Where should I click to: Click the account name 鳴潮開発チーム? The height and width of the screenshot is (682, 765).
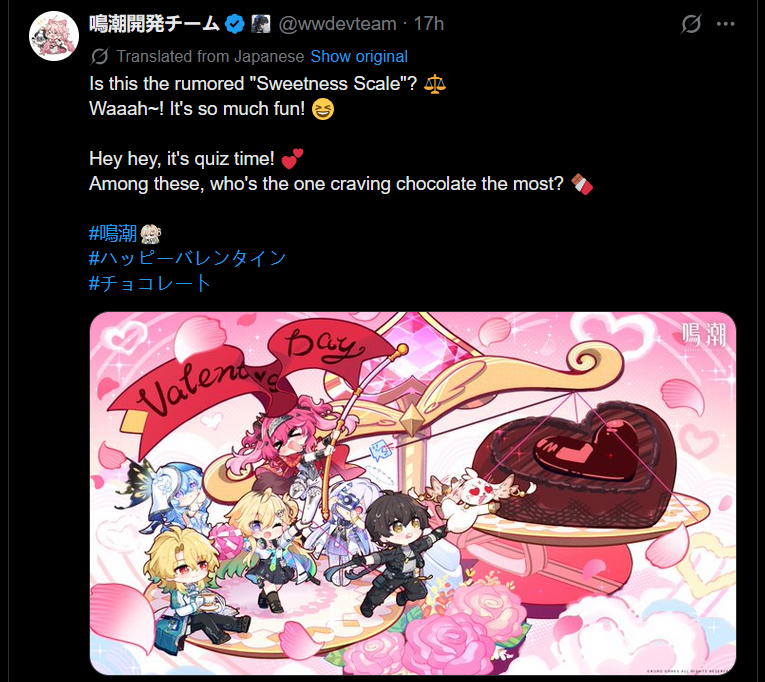coord(155,24)
